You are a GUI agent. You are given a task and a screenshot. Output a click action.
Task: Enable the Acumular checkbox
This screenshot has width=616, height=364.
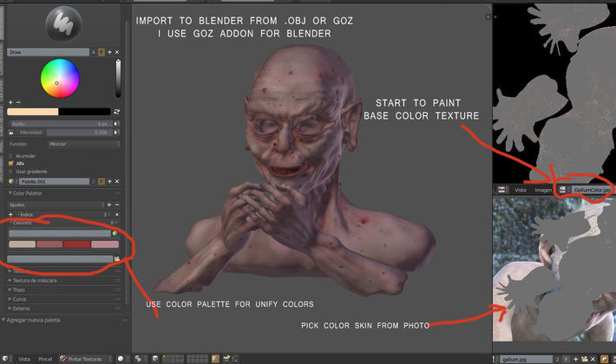tap(11, 156)
